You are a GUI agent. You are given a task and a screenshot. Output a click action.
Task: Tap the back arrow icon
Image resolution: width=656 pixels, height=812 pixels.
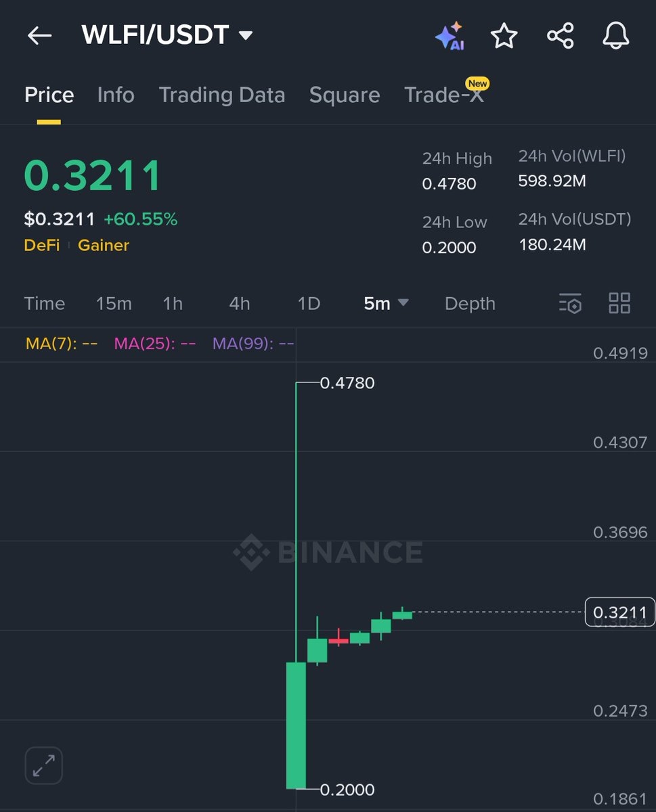(39, 36)
